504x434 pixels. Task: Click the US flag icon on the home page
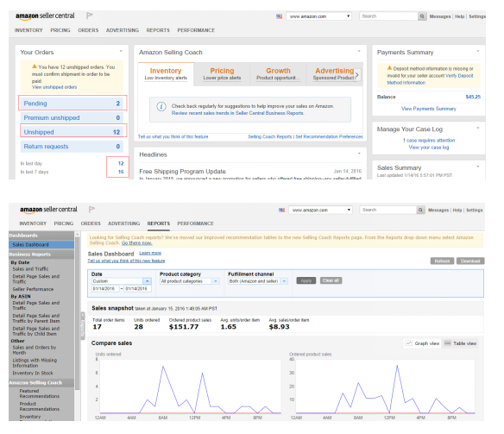click(x=279, y=16)
